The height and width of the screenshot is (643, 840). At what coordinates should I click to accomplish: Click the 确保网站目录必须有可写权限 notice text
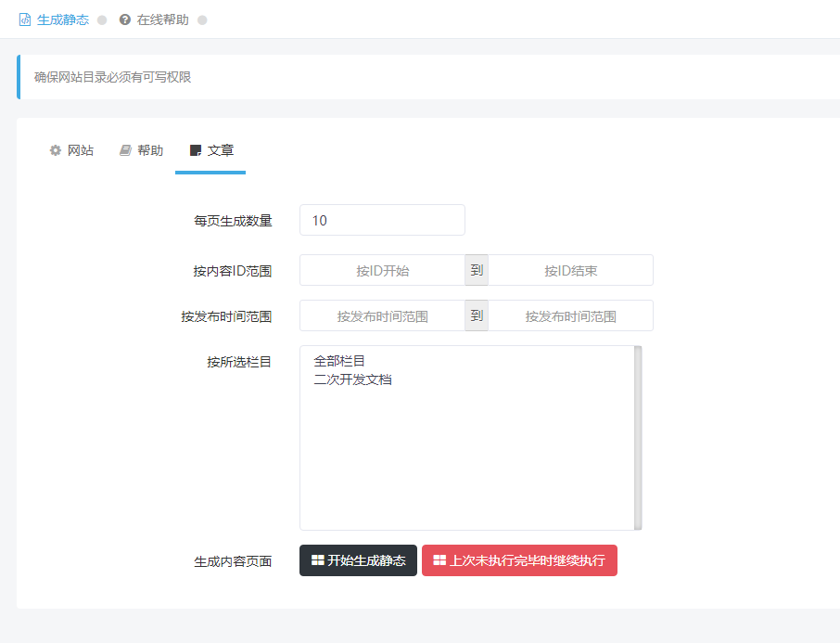[x=112, y=77]
